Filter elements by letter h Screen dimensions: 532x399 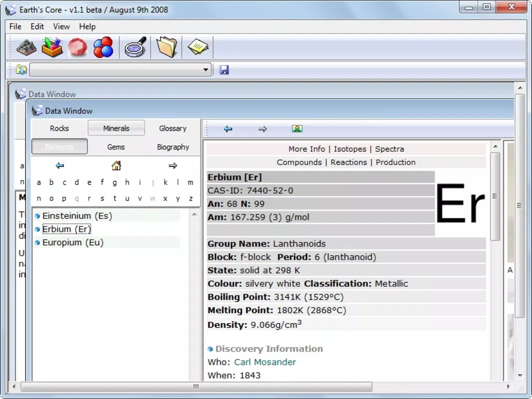pyautogui.click(x=127, y=183)
